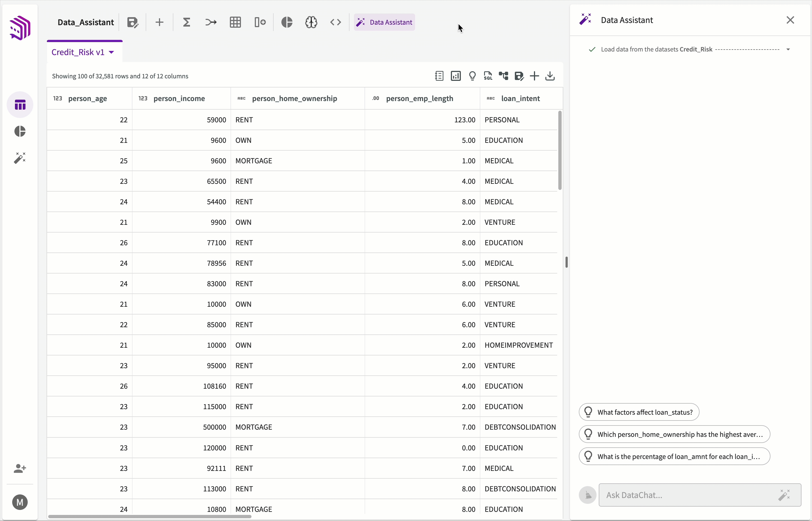The image size is (812, 521).
Task: Select the Credit_Risk v1 tab
Action: click(x=85, y=52)
